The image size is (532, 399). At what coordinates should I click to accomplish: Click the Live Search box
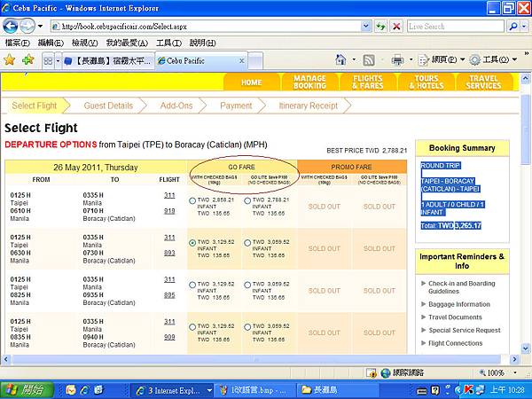pyautogui.click(x=456, y=26)
